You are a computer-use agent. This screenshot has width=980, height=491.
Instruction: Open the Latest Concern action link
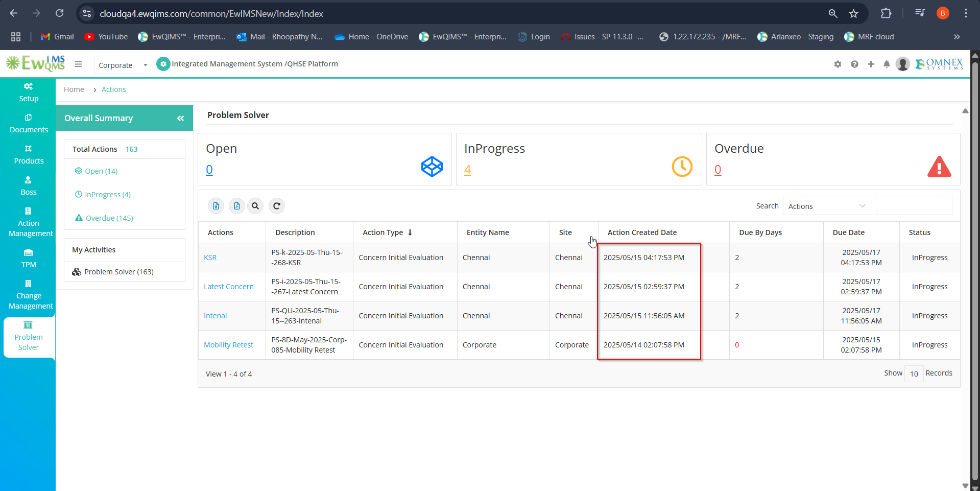click(x=229, y=287)
